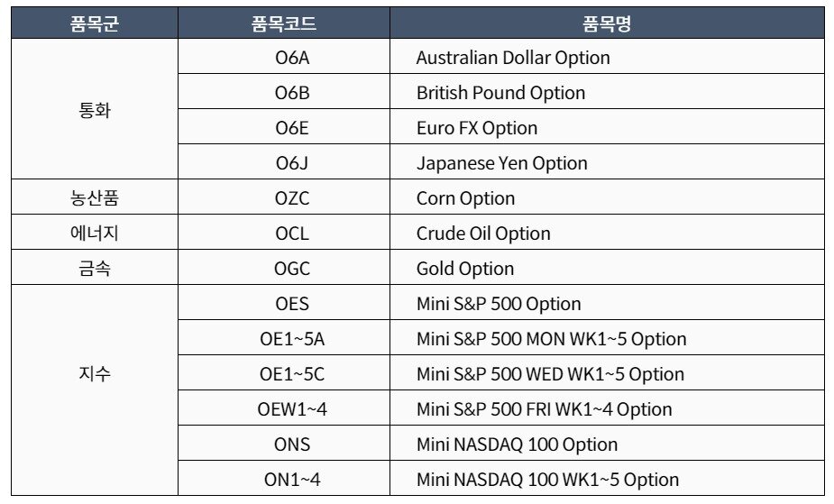This screenshot has width=834, height=504.
Task: Select Mini S&P 500 MON WK1~5 Option
Action: [x=551, y=339]
